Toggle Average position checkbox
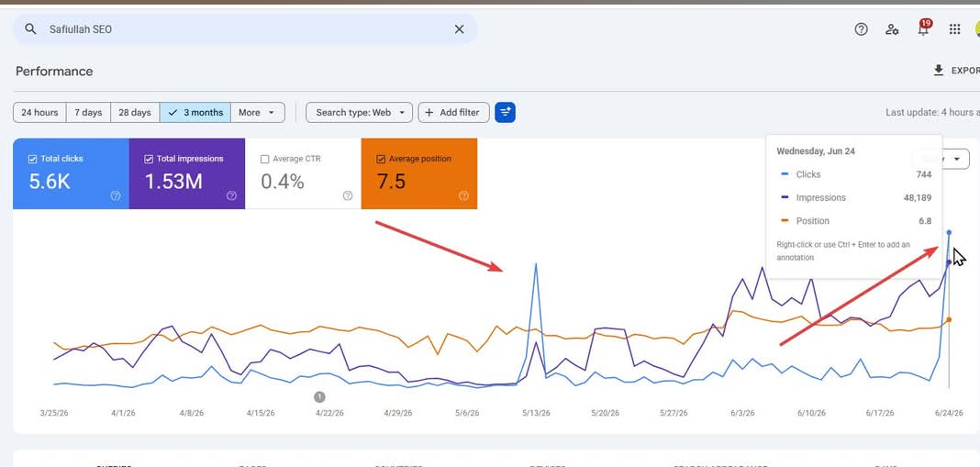The height and width of the screenshot is (467, 980). point(381,160)
